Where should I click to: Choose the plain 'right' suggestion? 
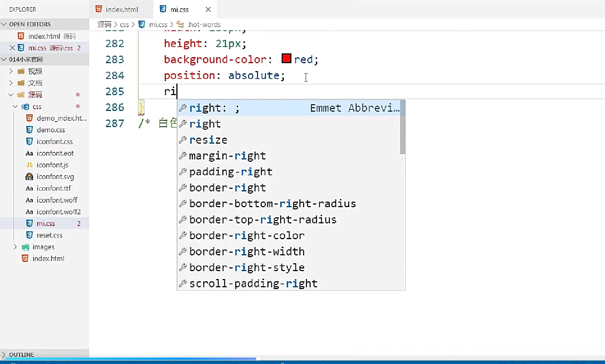288,124
